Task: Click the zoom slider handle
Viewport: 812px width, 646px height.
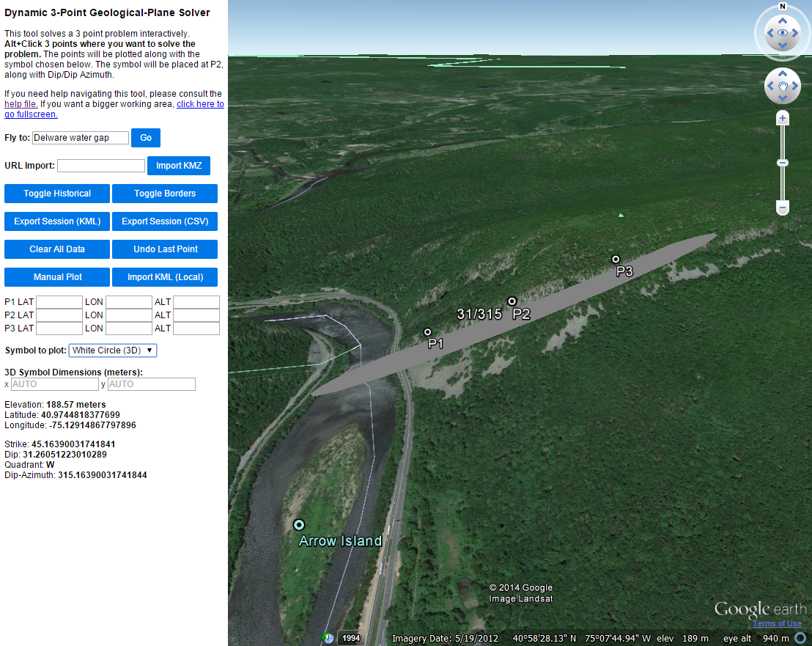Action: pyautogui.click(x=783, y=163)
